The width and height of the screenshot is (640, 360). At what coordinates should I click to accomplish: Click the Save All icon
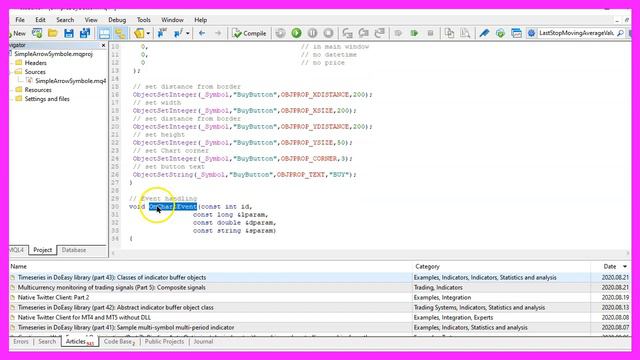tap(84, 33)
